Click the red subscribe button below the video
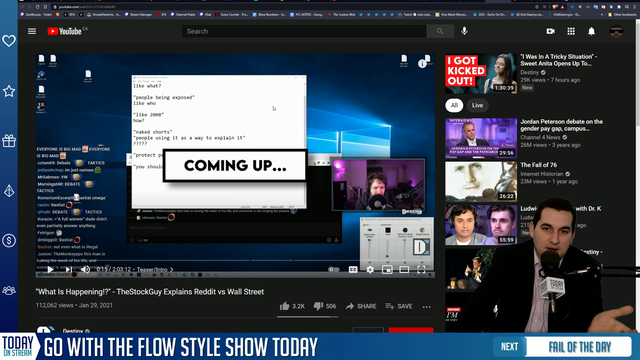The width and height of the screenshot is (640, 360). (411, 330)
